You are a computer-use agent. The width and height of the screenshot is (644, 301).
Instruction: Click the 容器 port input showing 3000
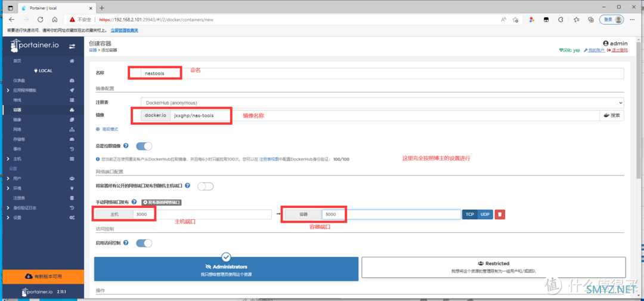391,214
